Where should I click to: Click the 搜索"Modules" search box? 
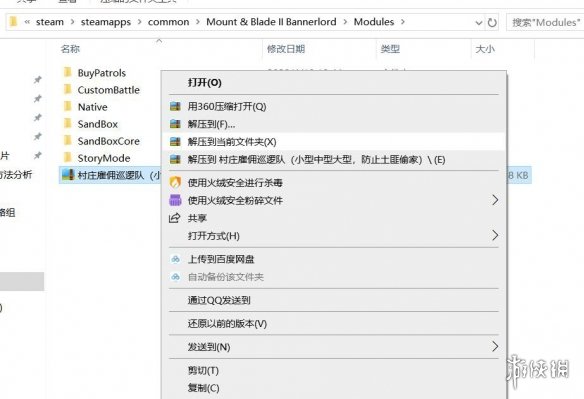545,22
